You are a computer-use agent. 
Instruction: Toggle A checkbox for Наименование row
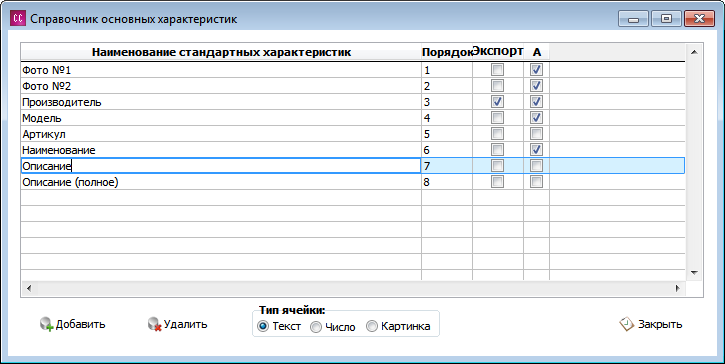[536, 150]
